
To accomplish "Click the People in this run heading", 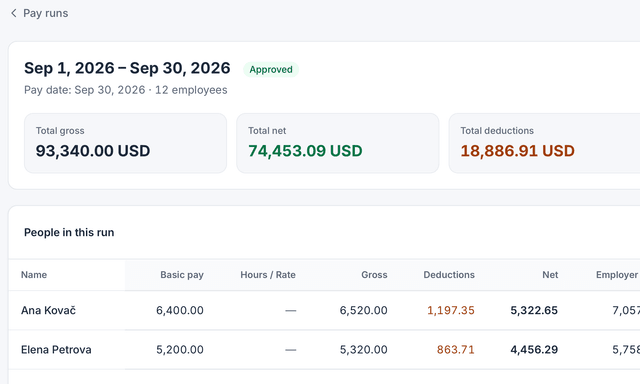I will 69,232.
